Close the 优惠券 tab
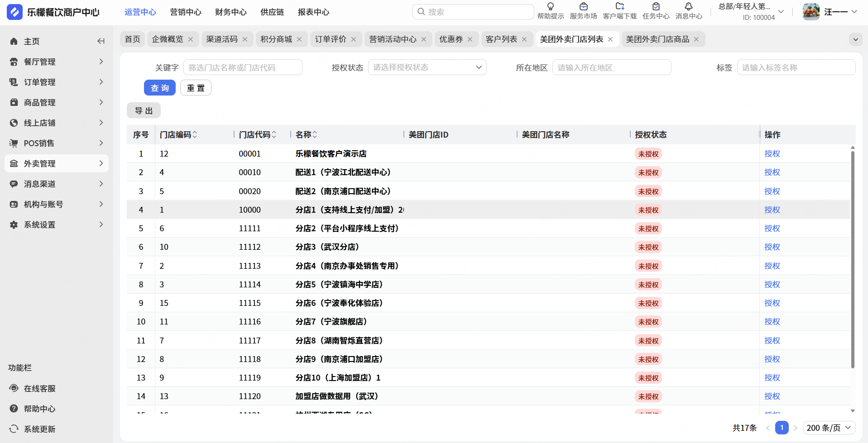This screenshot has height=443, width=868. (470, 39)
